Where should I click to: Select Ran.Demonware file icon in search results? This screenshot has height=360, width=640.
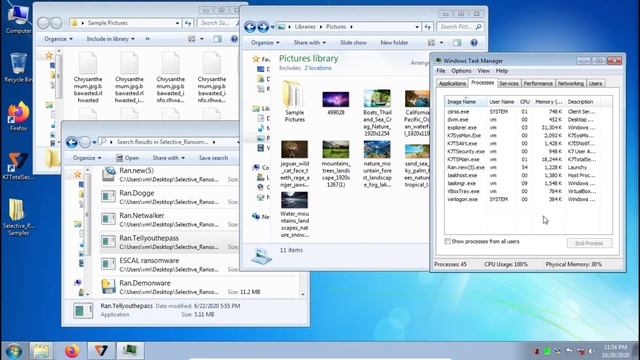(x=108, y=287)
